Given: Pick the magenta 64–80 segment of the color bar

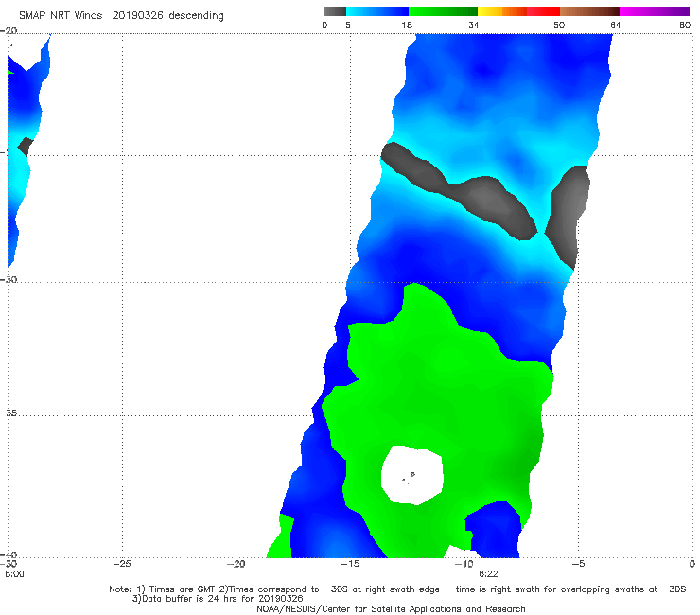Looking at the screenshot, I should tap(655, 11).
